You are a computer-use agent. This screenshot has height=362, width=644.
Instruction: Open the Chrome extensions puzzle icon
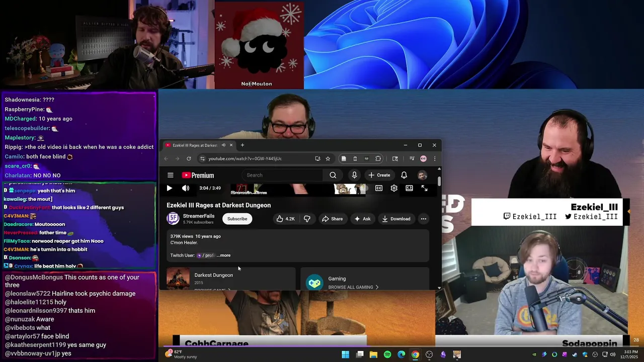pyautogui.click(x=378, y=158)
